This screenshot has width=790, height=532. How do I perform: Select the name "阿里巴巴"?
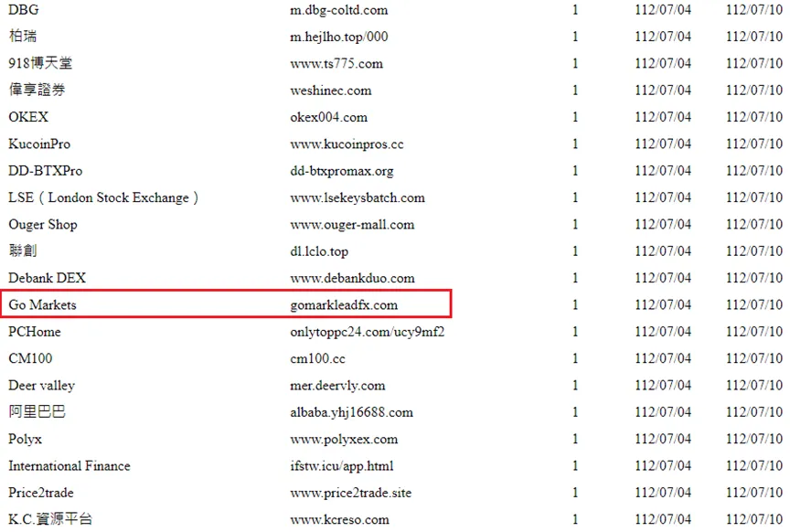coord(37,411)
